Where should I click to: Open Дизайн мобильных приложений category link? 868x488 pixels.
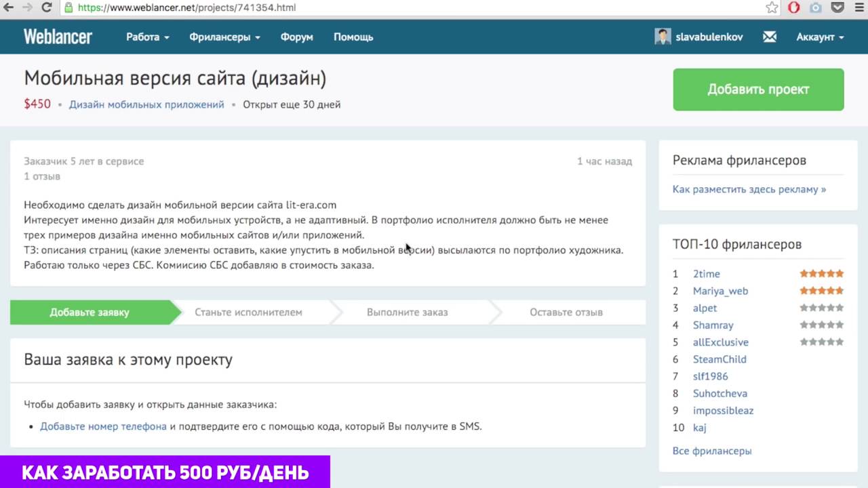coord(146,104)
